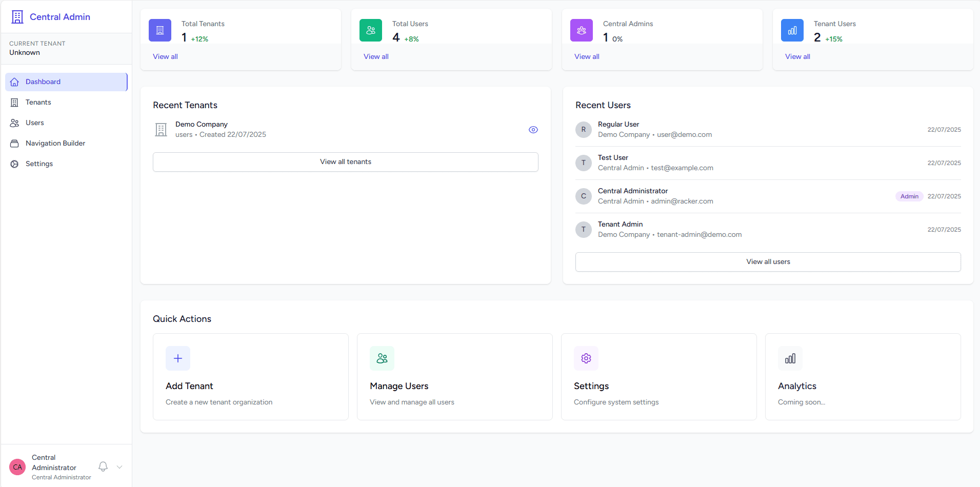This screenshot has height=487, width=980.
Task: Open View all link under Total Tenants
Action: pyautogui.click(x=165, y=56)
